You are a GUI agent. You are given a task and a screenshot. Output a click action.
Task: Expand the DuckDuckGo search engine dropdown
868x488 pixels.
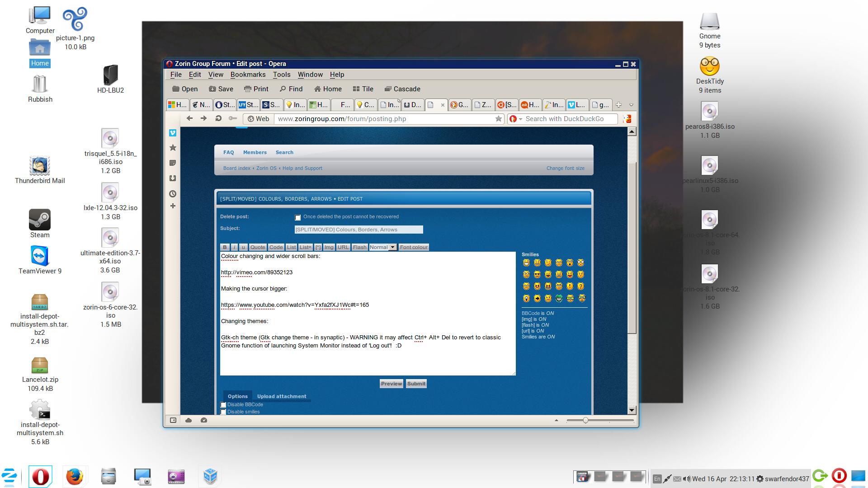520,119
